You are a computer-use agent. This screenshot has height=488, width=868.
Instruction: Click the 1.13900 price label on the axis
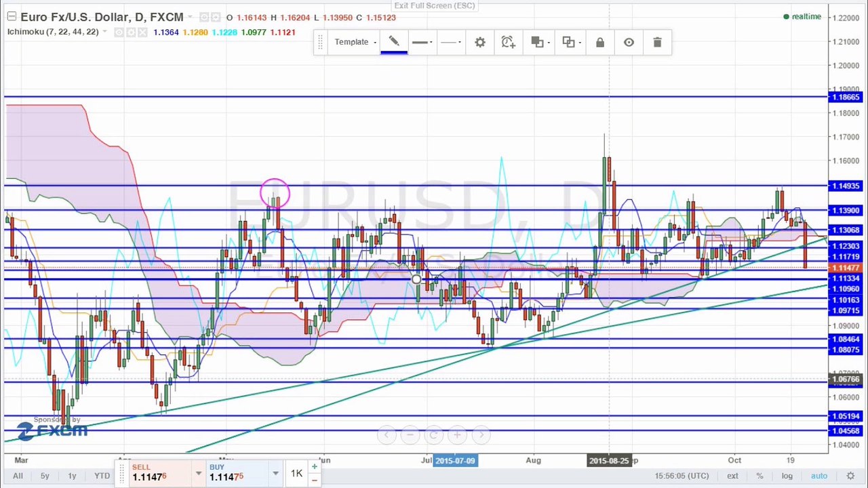pyautogui.click(x=846, y=211)
